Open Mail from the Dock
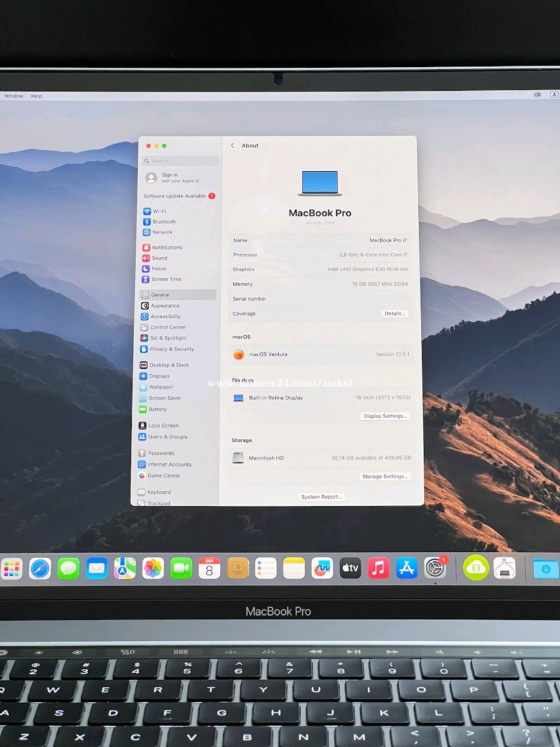The image size is (560, 747). pyautogui.click(x=96, y=568)
